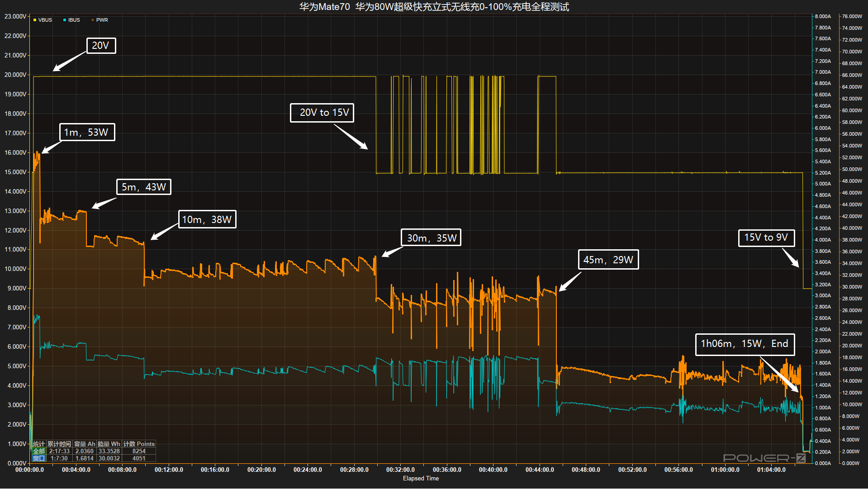Click the 76.000W power axis label
868x489 pixels.
click(852, 16)
